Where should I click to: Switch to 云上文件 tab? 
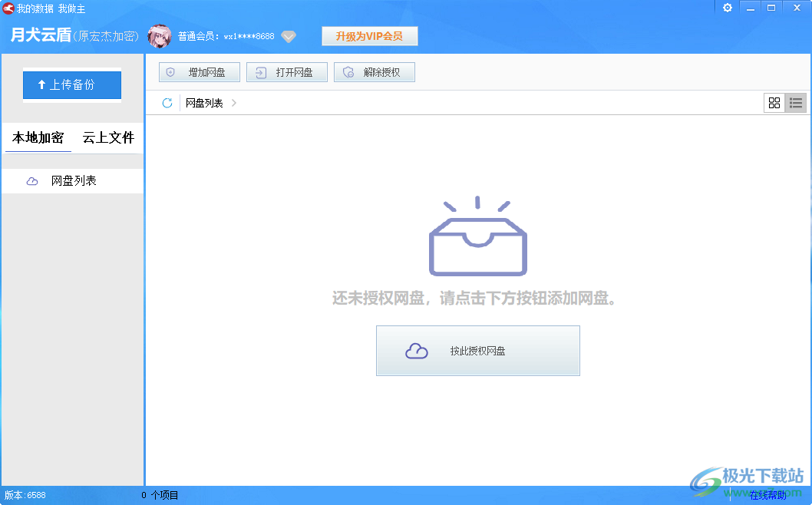point(108,138)
